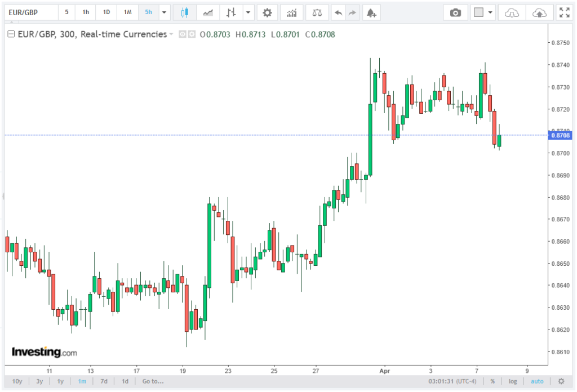Toggle log scale in bottom bar

click(x=513, y=381)
